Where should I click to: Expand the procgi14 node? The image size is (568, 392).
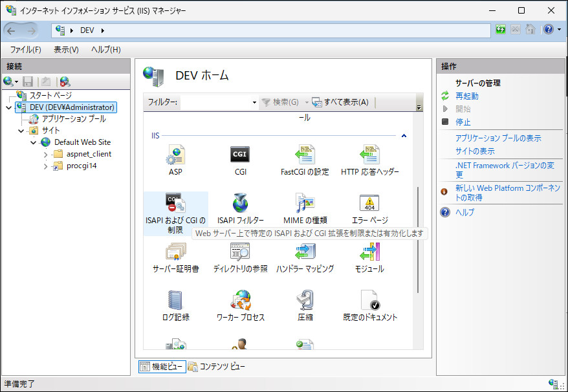(46, 167)
